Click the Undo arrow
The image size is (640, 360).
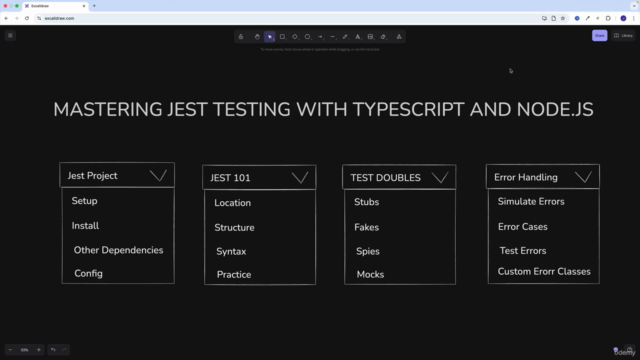tap(53, 350)
